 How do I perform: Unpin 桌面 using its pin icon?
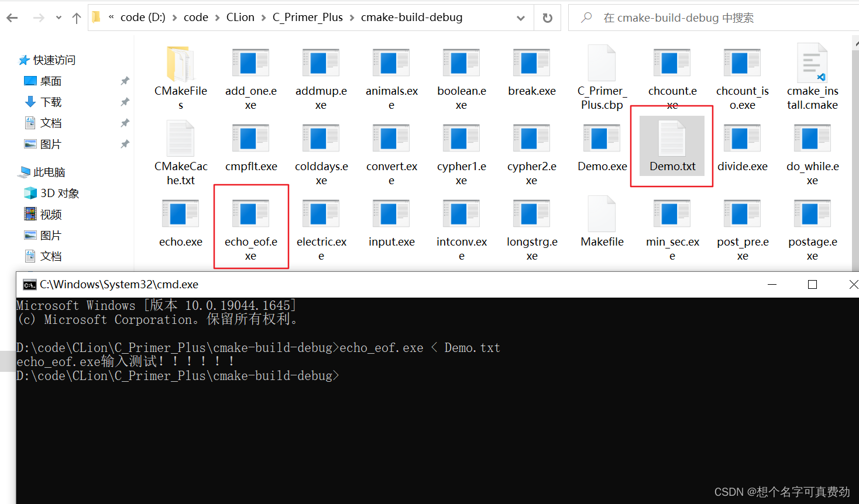coord(125,81)
